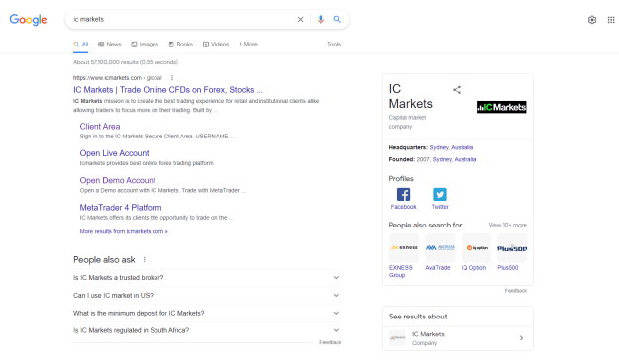The width and height of the screenshot is (619, 364).
Task: Select Plus500 related search thumbnail
Action: tap(512, 247)
